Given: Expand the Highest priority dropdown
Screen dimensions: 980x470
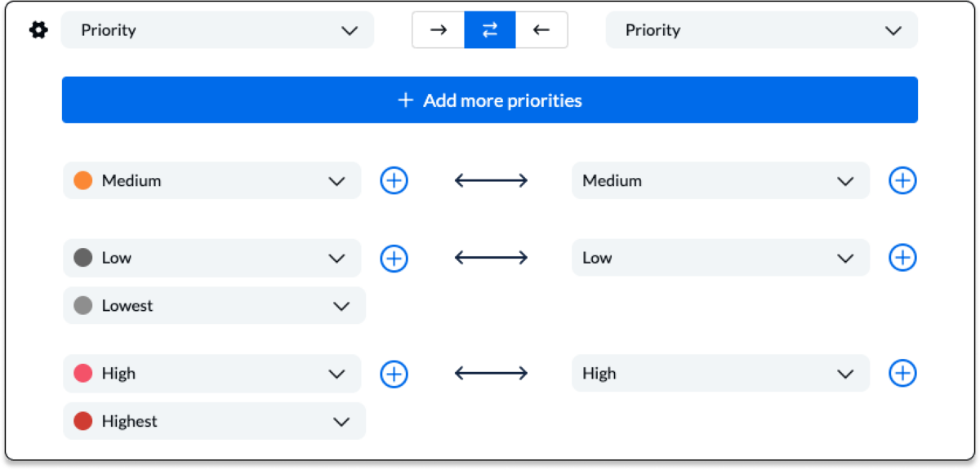Looking at the screenshot, I should pyautogui.click(x=343, y=421).
